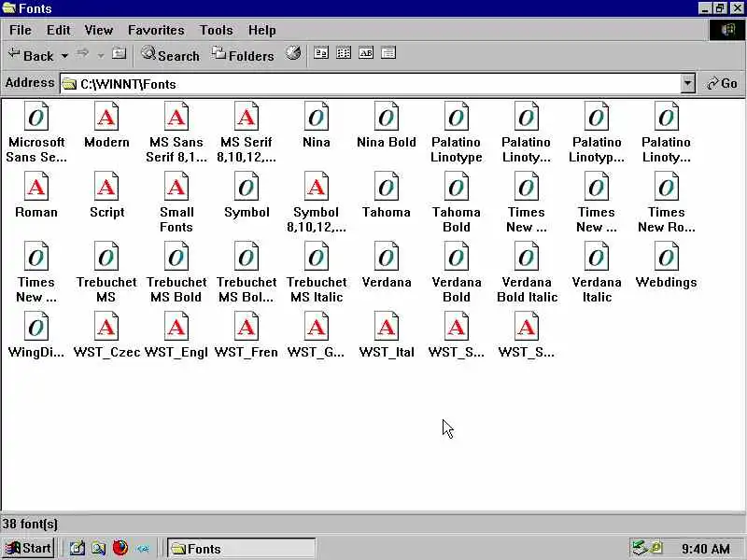747x560 pixels.
Task: Select the Tahoma Bold font icon
Action: pyautogui.click(x=457, y=186)
